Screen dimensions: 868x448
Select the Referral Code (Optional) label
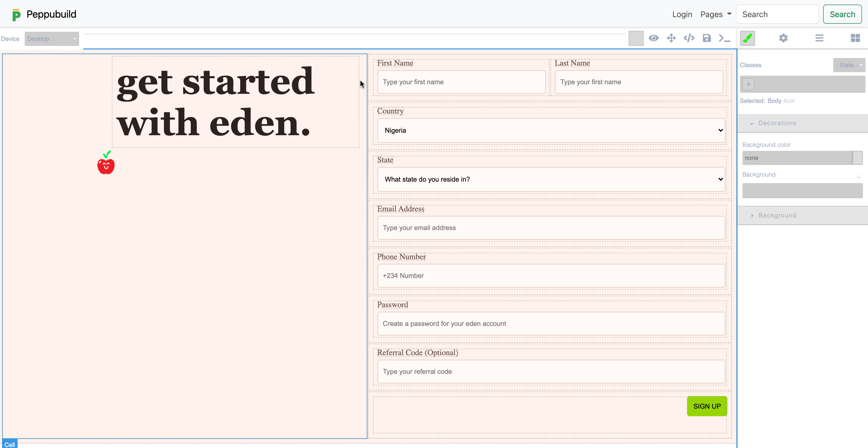pos(417,353)
